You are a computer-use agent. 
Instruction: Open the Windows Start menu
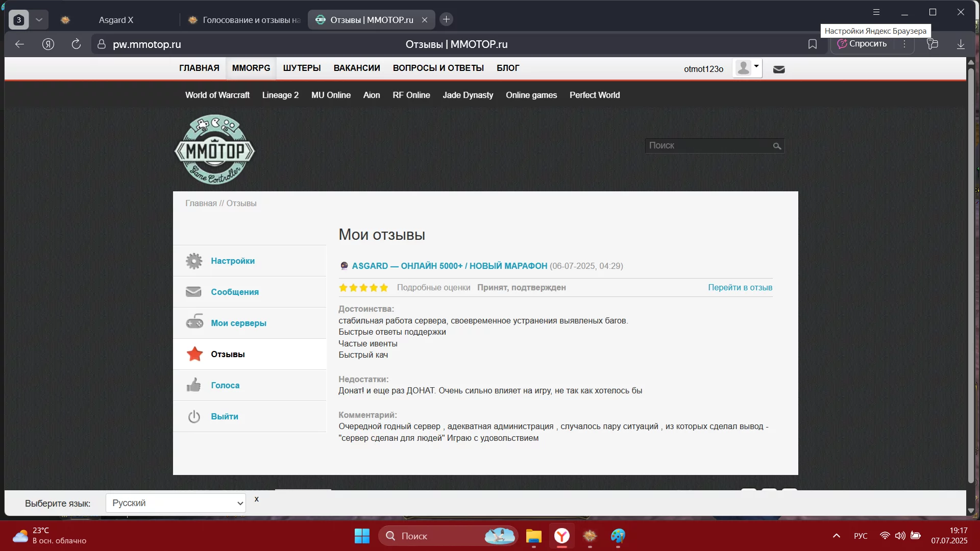[362, 536]
